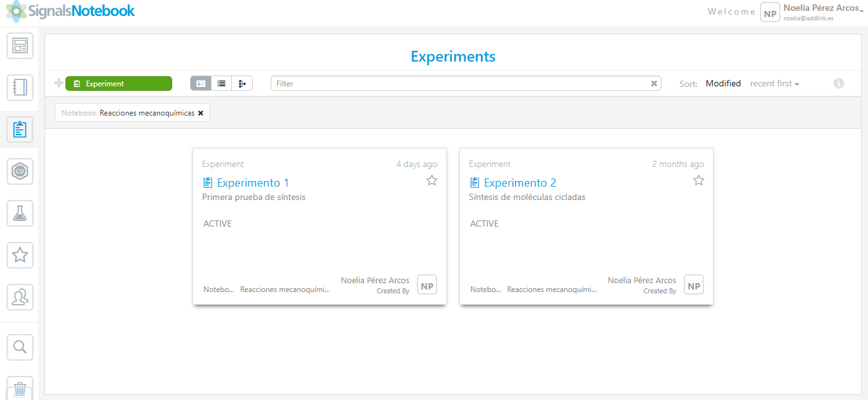The height and width of the screenshot is (400, 868).
Task: Open the dashboard icon in left sidebar
Action: tap(20, 46)
